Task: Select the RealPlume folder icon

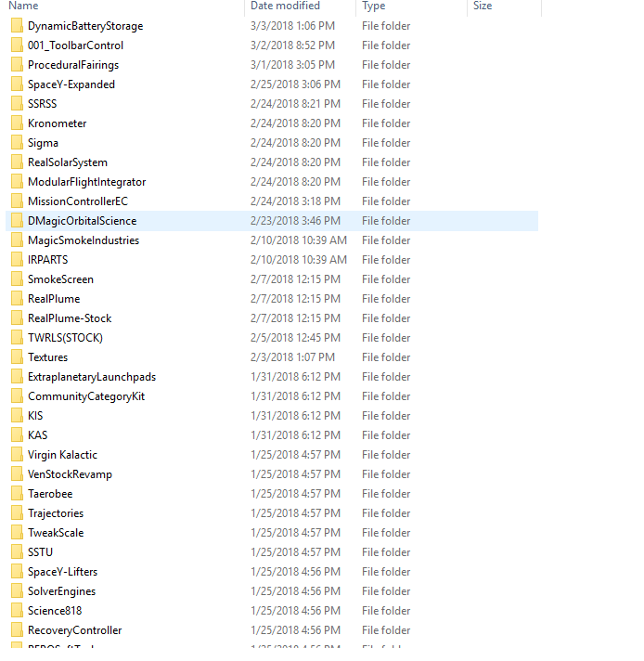Action: pyautogui.click(x=17, y=298)
